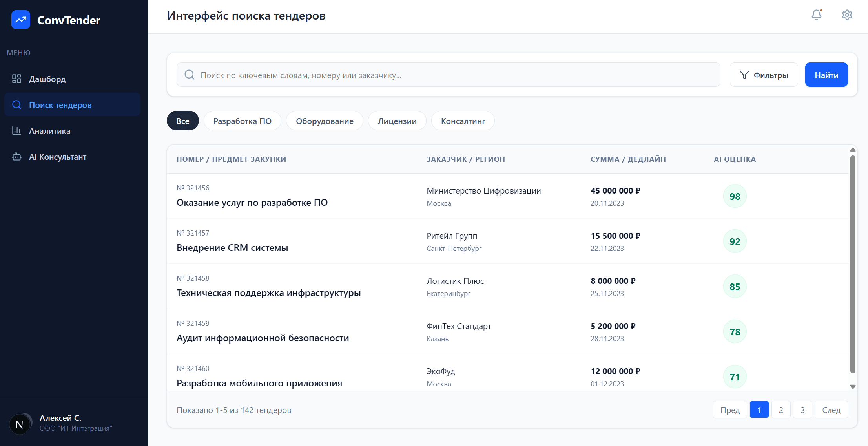Image resolution: width=868 pixels, height=446 pixels.
Task: Click customer ФинТех Стандарт
Action: (459, 326)
